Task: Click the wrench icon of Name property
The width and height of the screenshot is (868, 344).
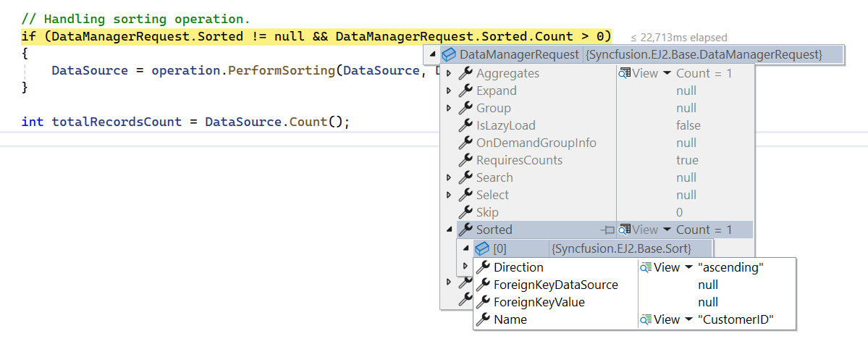Action: point(484,319)
